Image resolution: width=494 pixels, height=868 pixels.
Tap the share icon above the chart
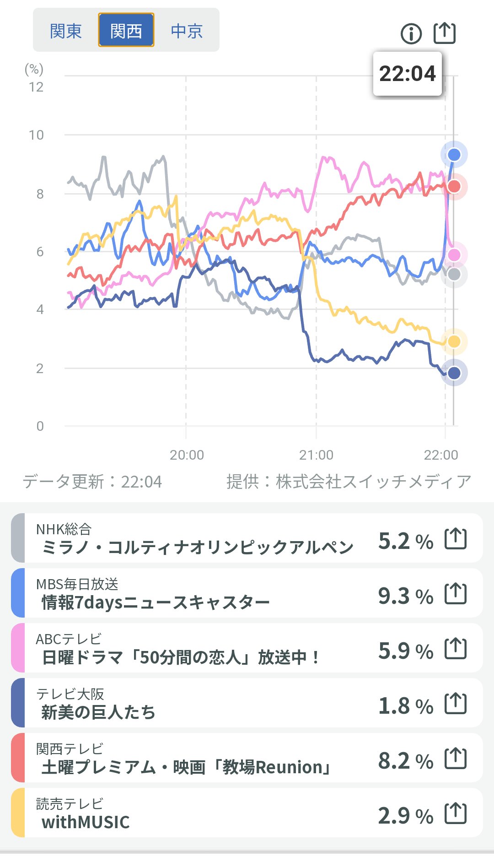(445, 33)
